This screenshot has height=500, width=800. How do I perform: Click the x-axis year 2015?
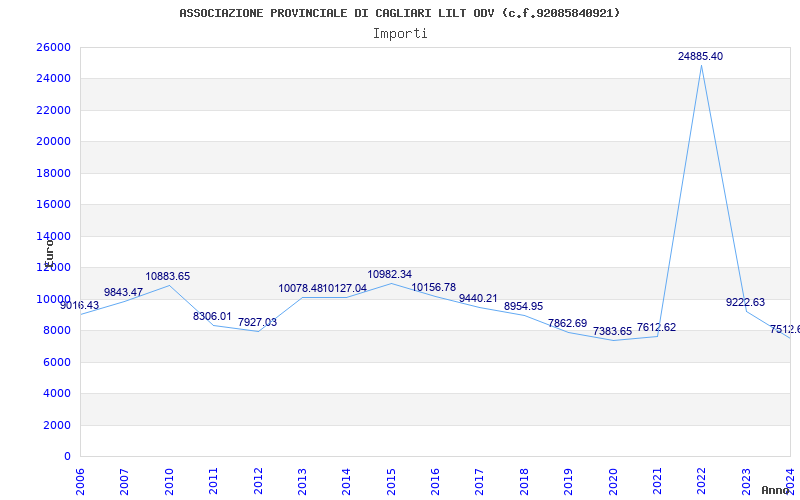point(391,481)
